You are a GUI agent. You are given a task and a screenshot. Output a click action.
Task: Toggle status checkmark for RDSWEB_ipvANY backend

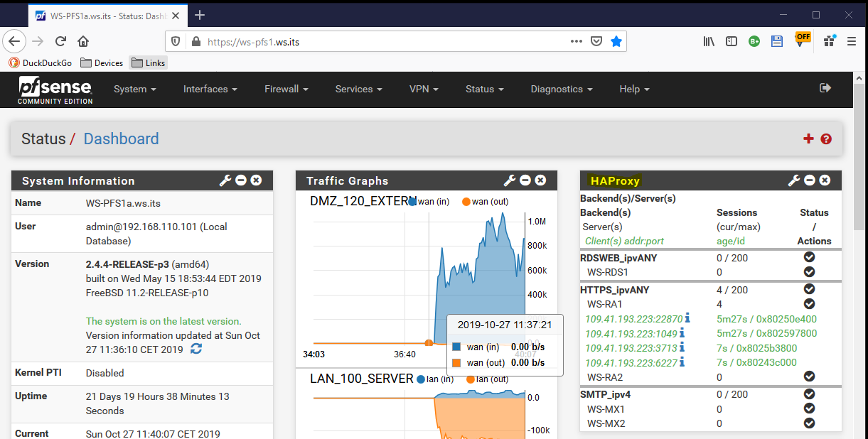(809, 257)
